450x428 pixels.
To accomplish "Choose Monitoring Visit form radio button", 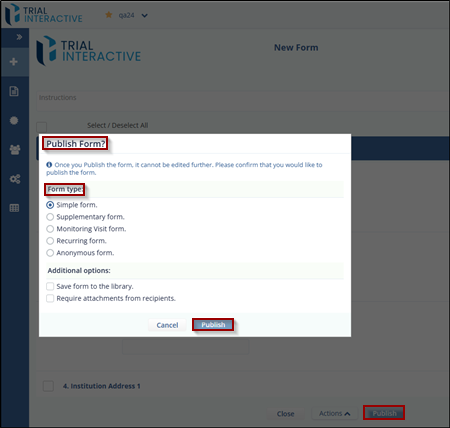I will click(50, 229).
